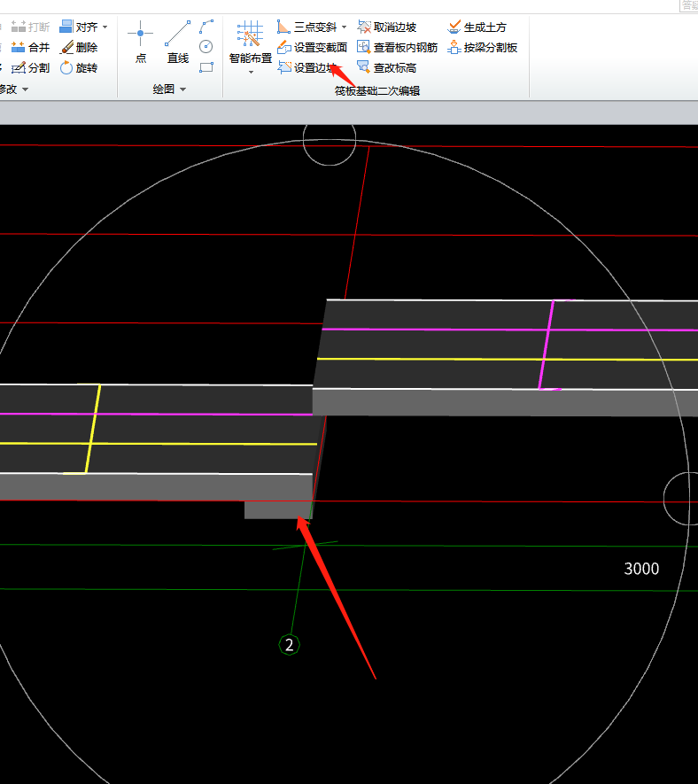Click 查看板内钢筋 view rebar tool
Screen dimensions: 698x784
[x=397, y=48]
